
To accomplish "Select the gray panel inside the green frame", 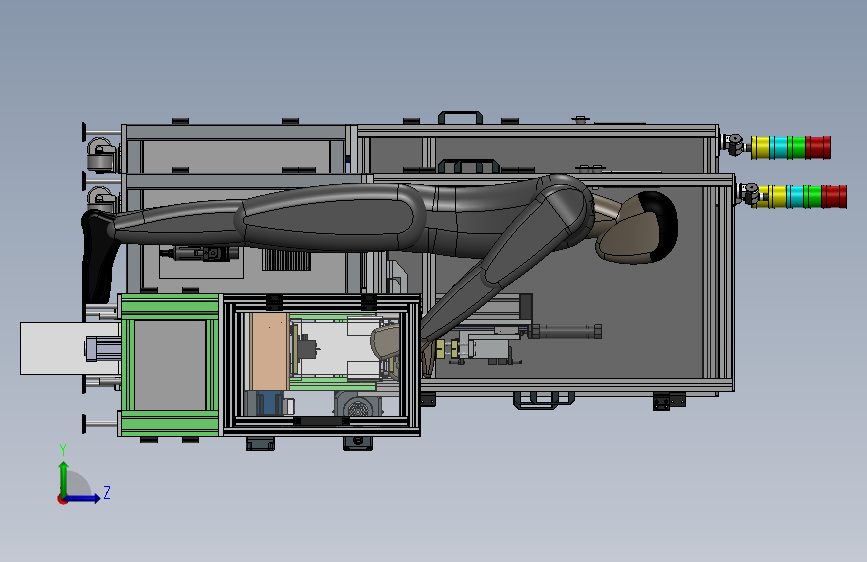I will click(170, 365).
